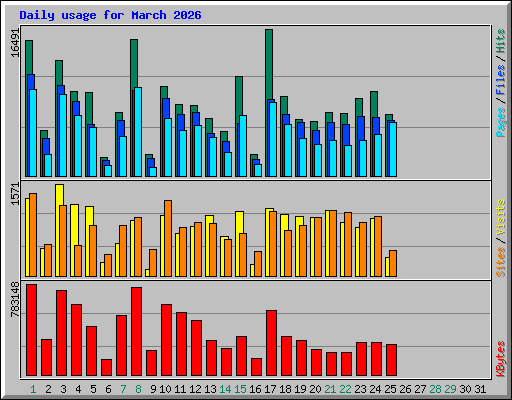Screen dimensions: 512x400
Task: Click the green 'Hits' legend label
Action: click(501, 41)
